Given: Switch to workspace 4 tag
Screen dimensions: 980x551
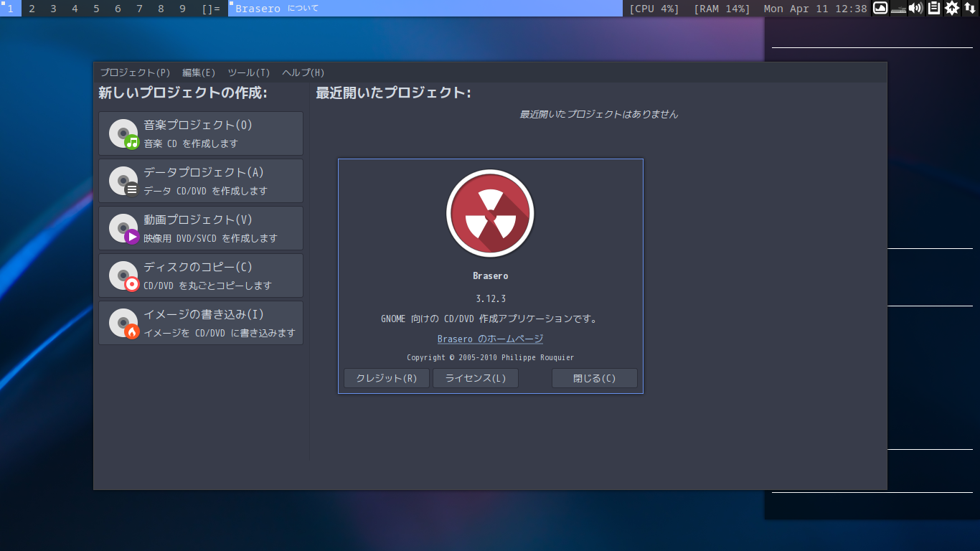Looking at the screenshot, I should click(x=75, y=9).
